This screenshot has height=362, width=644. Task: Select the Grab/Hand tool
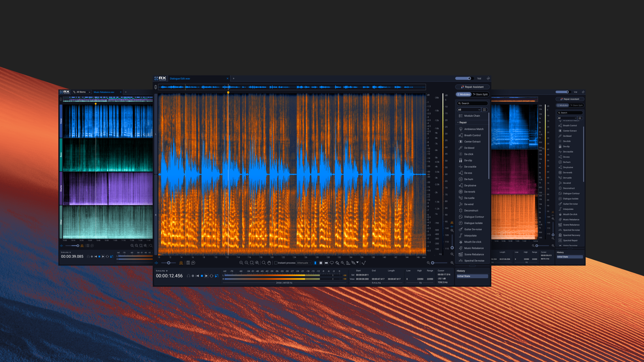click(269, 263)
